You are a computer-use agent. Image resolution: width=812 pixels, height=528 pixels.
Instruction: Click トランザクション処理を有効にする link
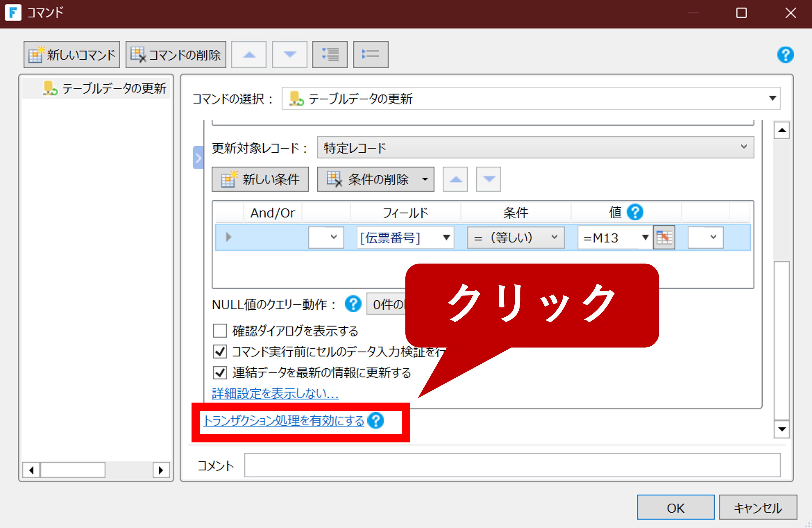pyautogui.click(x=284, y=421)
